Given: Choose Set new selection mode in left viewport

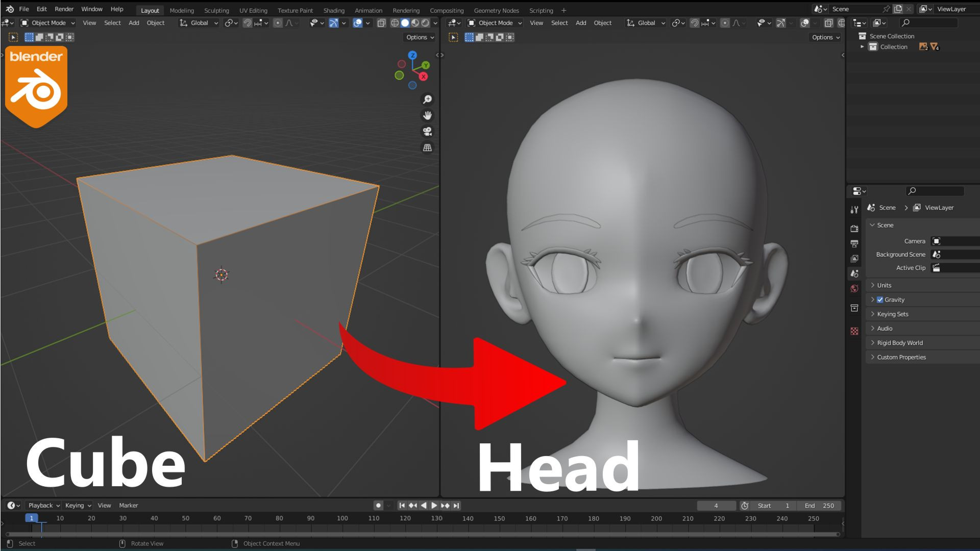Looking at the screenshot, I should (x=29, y=37).
